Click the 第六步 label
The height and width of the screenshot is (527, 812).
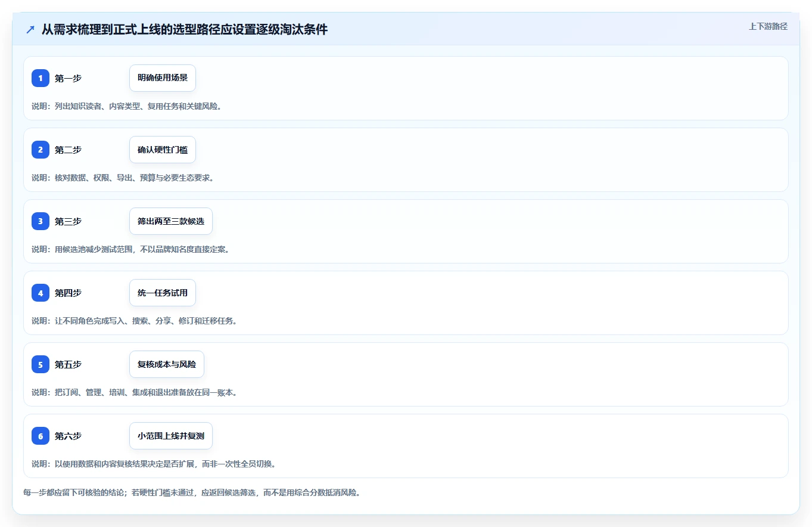click(68, 436)
